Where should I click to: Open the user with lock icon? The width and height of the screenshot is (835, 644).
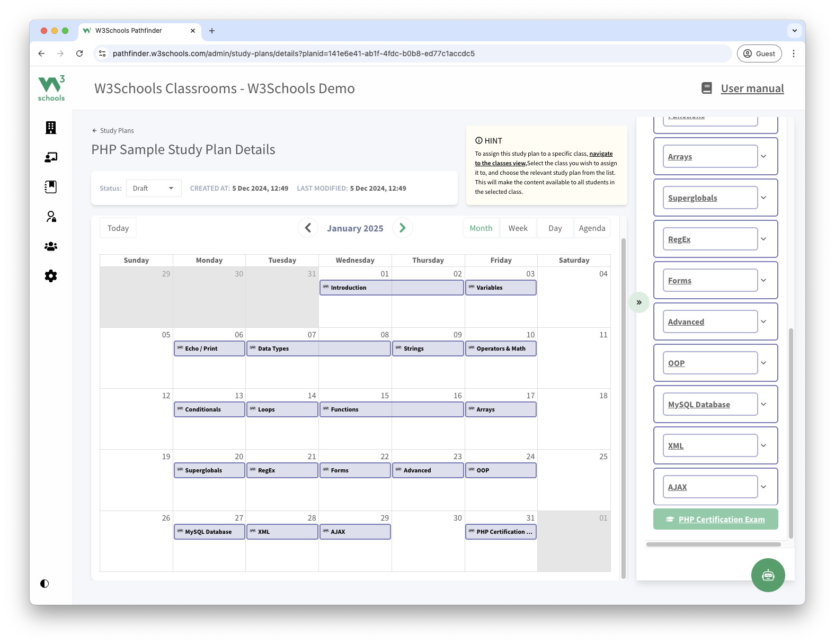coord(51,217)
